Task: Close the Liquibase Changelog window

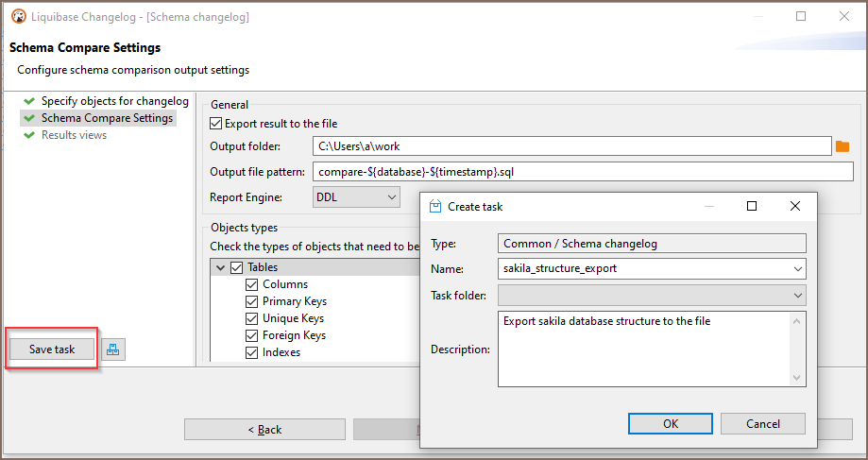Action: pos(843,17)
